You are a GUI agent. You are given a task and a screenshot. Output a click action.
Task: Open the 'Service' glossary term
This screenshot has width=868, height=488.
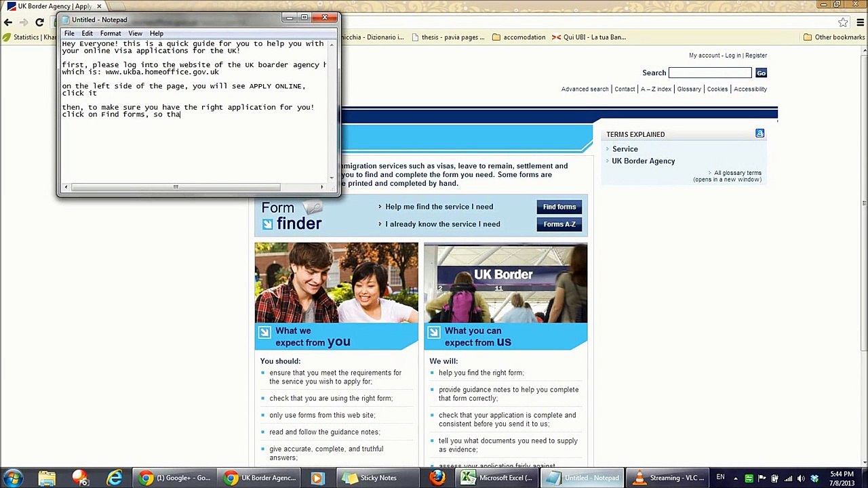[x=625, y=149]
